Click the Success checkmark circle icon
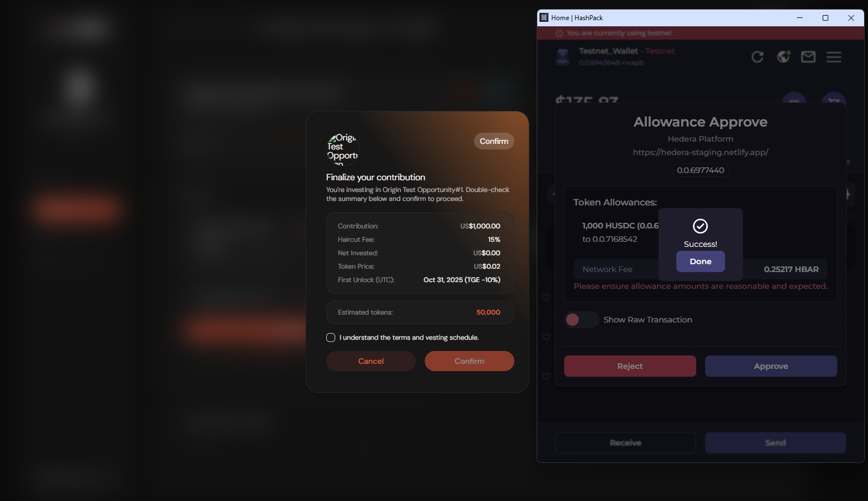 (700, 226)
